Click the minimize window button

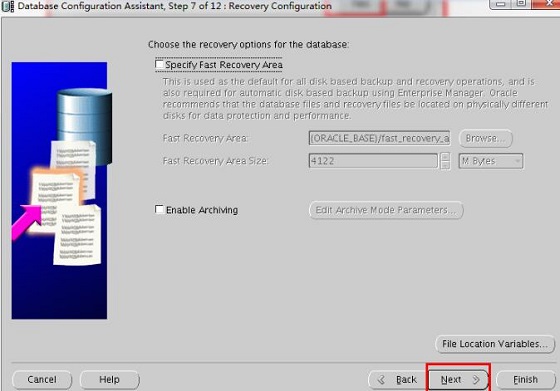click(500, 4)
